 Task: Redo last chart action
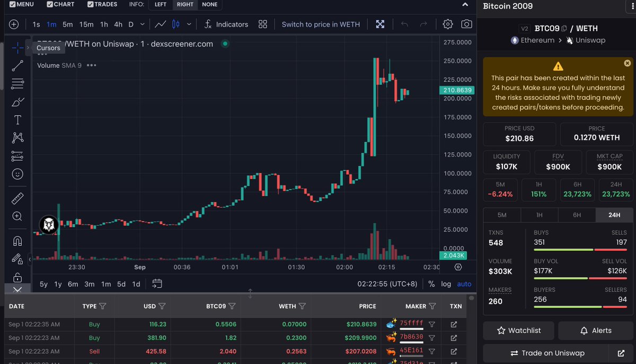coord(423,24)
